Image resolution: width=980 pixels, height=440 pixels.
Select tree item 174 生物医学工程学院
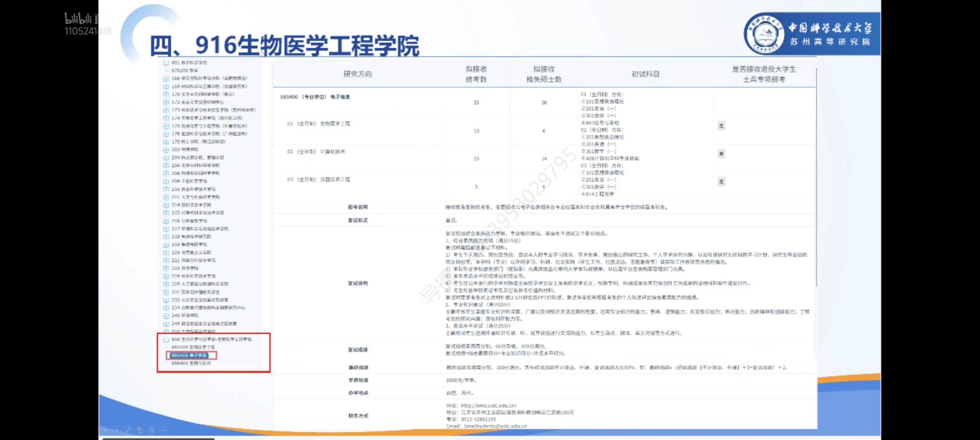207,118
